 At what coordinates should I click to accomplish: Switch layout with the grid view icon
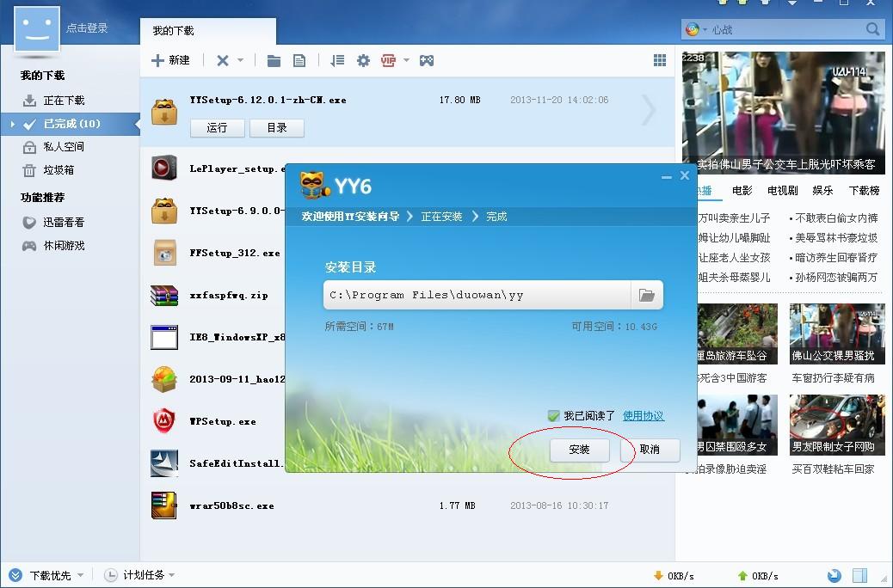(x=660, y=60)
